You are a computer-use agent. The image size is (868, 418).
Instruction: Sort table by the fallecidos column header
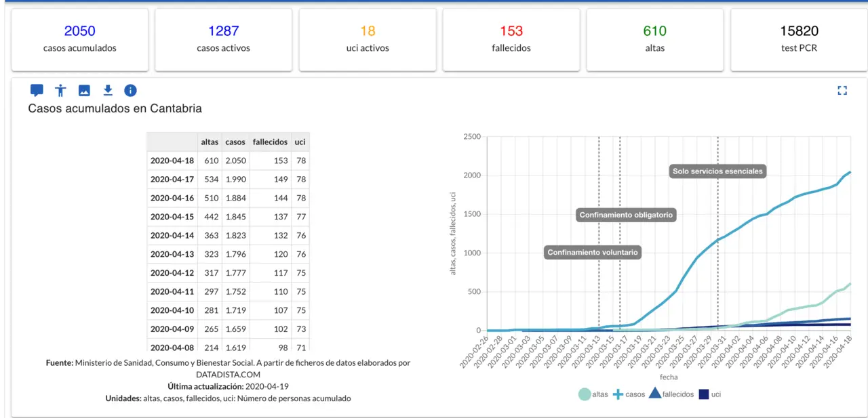[270, 142]
